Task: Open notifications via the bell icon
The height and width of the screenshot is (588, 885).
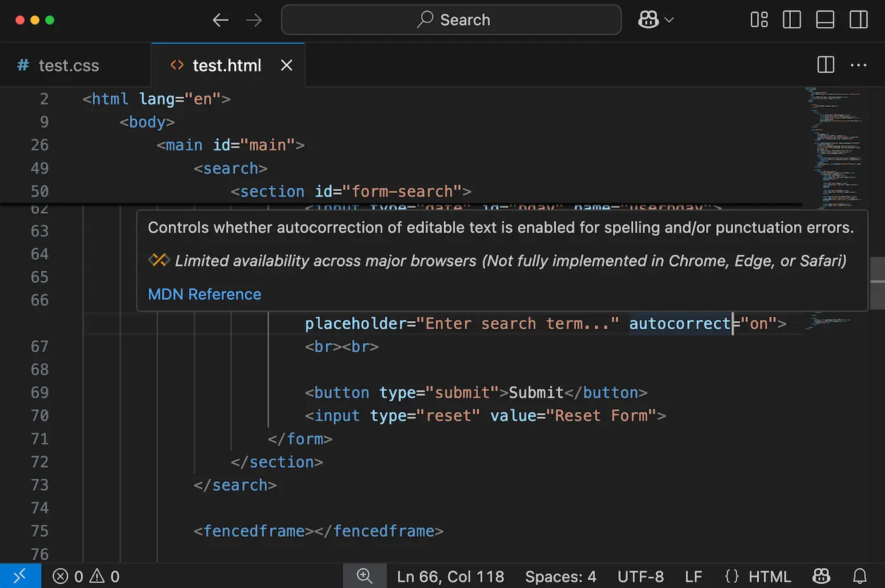Action: (x=860, y=576)
